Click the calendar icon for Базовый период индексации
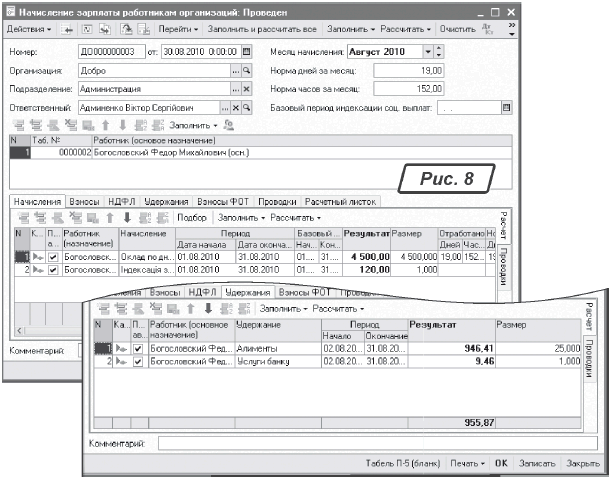This screenshot has width=610, height=478. 506,107
